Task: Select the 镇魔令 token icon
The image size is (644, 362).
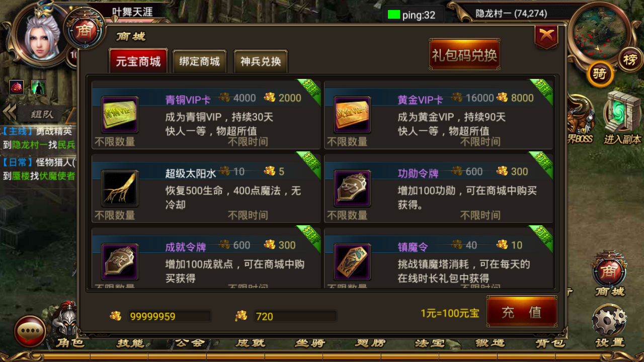Action: [x=352, y=261]
